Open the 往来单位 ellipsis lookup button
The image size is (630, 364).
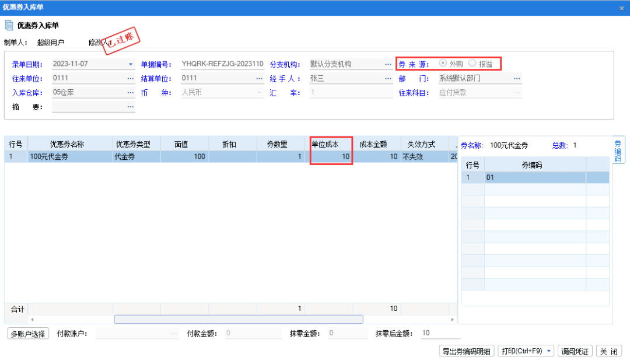(131, 78)
